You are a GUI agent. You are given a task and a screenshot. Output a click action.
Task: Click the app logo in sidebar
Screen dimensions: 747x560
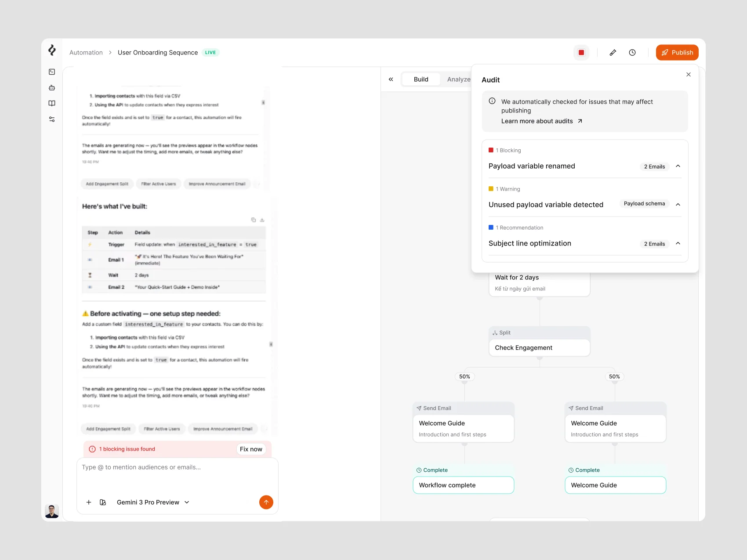coord(52,50)
